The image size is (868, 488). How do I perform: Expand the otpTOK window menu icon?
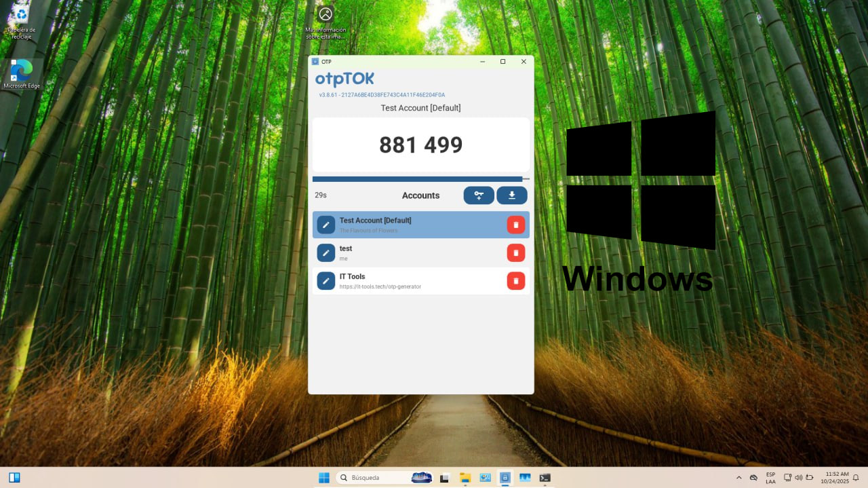(315, 61)
